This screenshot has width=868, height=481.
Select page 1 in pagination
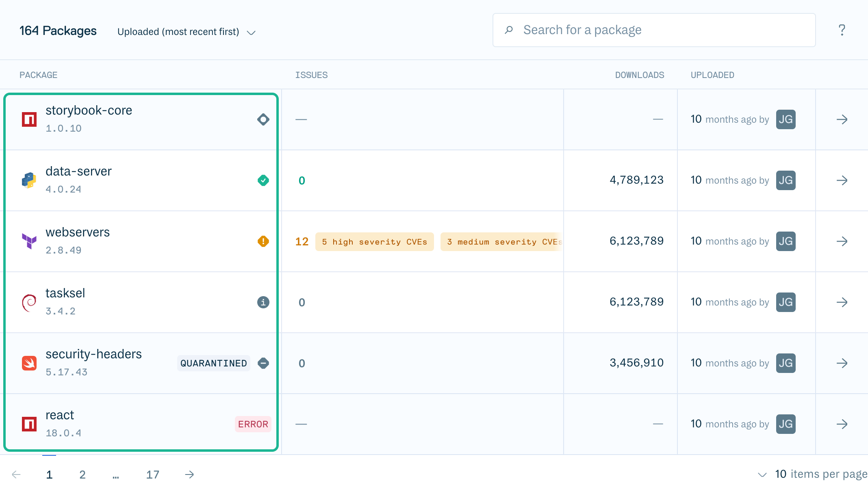click(49, 474)
